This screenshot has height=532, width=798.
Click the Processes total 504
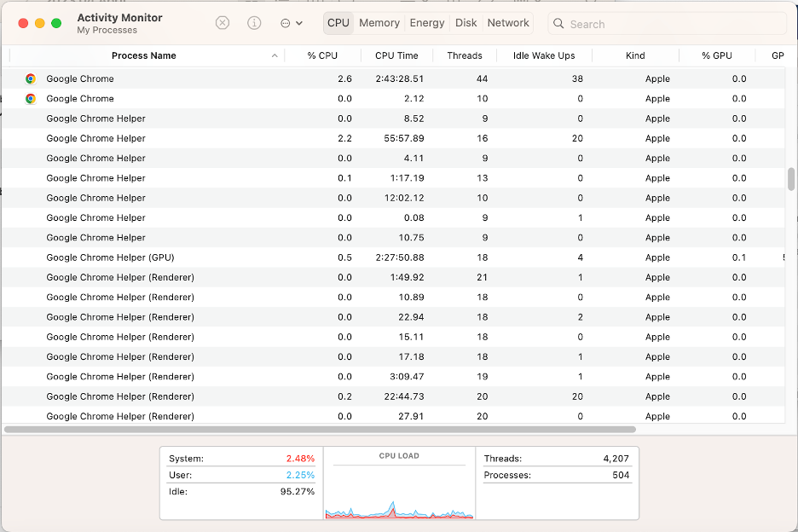click(x=621, y=475)
